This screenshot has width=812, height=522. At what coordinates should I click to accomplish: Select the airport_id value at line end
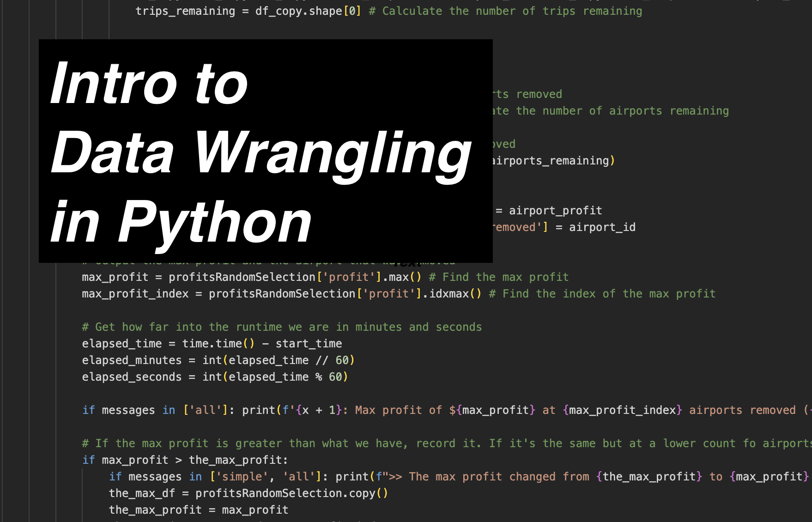[x=602, y=227]
